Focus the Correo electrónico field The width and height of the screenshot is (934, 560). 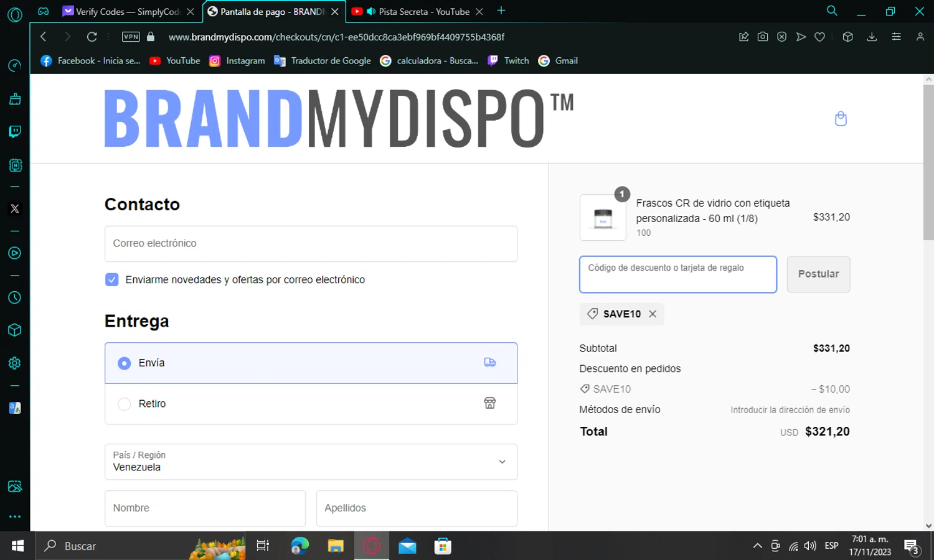(x=311, y=244)
